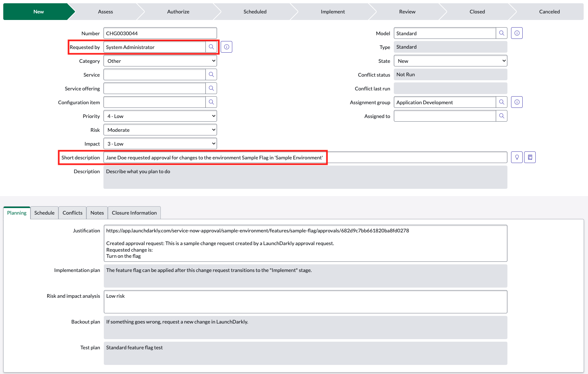Select the Assess stage chevron
The height and width of the screenshot is (374, 588).
pyautogui.click(x=105, y=11)
